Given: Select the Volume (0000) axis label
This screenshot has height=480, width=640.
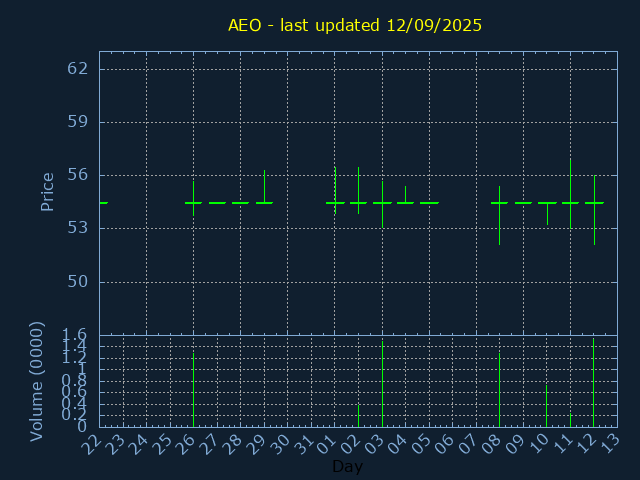Looking at the screenshot, I should coord(36,382).
